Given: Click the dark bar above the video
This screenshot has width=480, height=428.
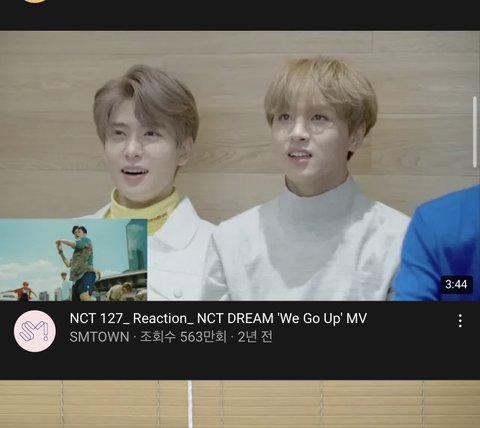Looking at the screenshot, I should click(x=240, y=15).
